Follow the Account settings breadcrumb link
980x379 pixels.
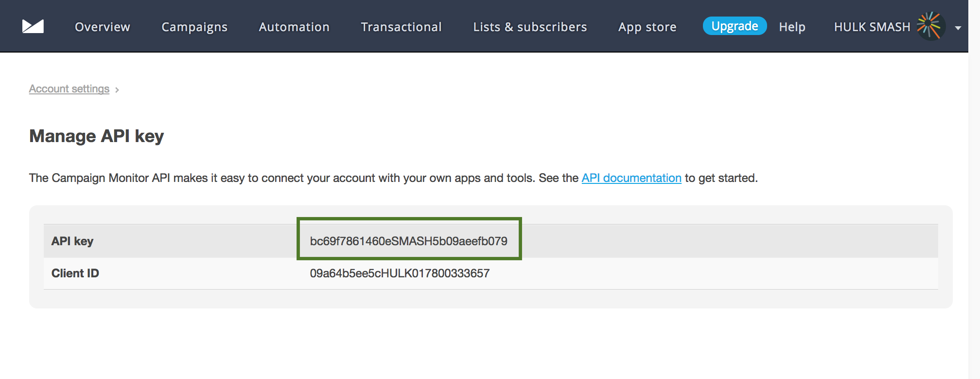[69, 89]
